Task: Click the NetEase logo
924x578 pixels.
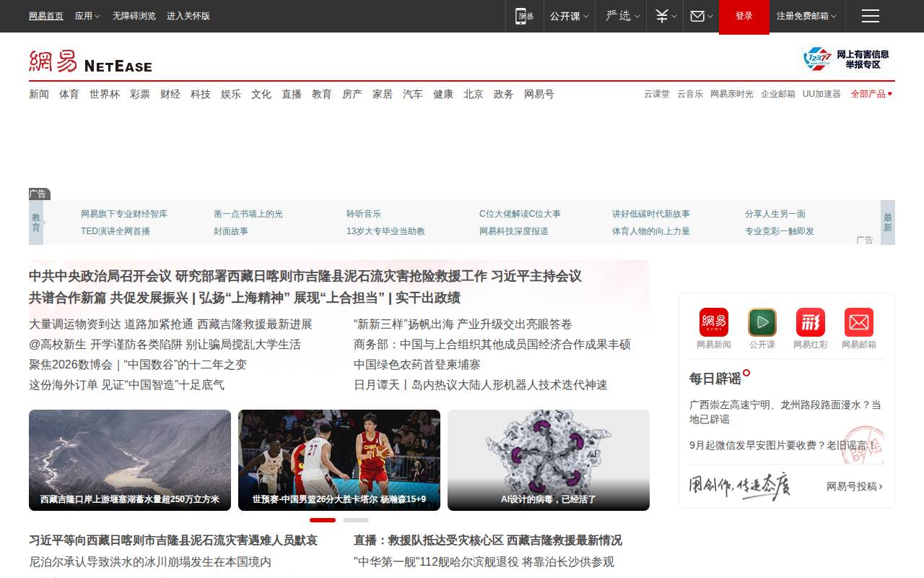Action: point(90,61)
